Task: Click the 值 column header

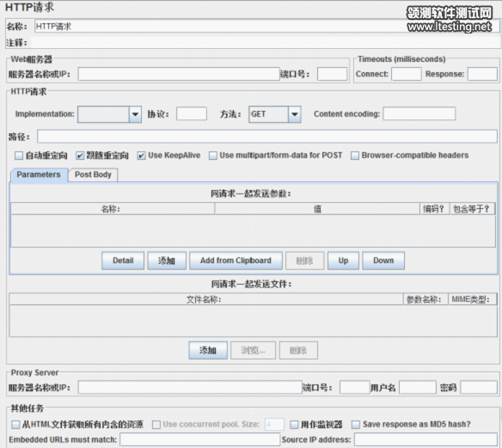Action: coord(317,209)
